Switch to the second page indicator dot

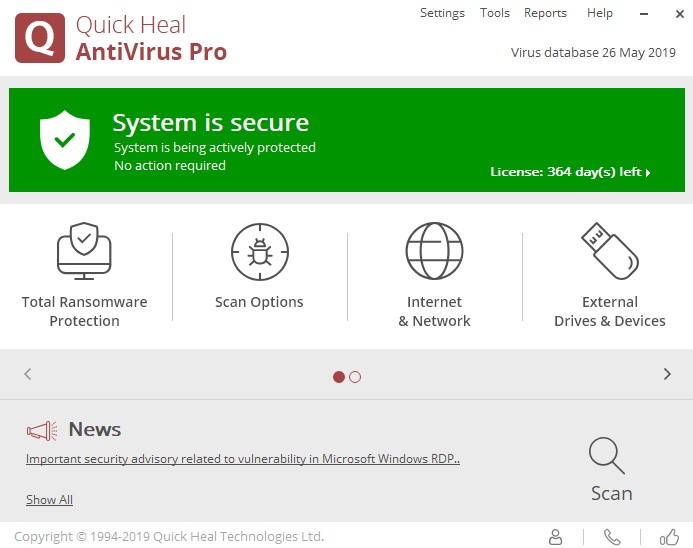coord(355,377)
